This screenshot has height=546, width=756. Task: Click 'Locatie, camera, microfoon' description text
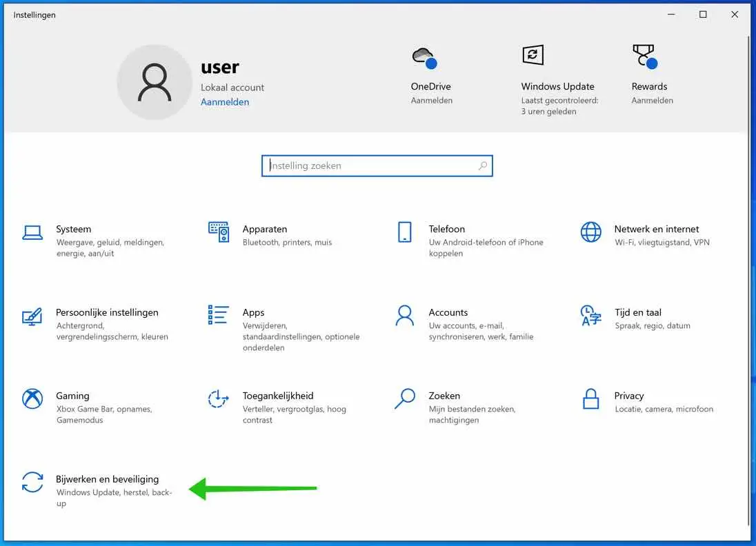[664, 409]
